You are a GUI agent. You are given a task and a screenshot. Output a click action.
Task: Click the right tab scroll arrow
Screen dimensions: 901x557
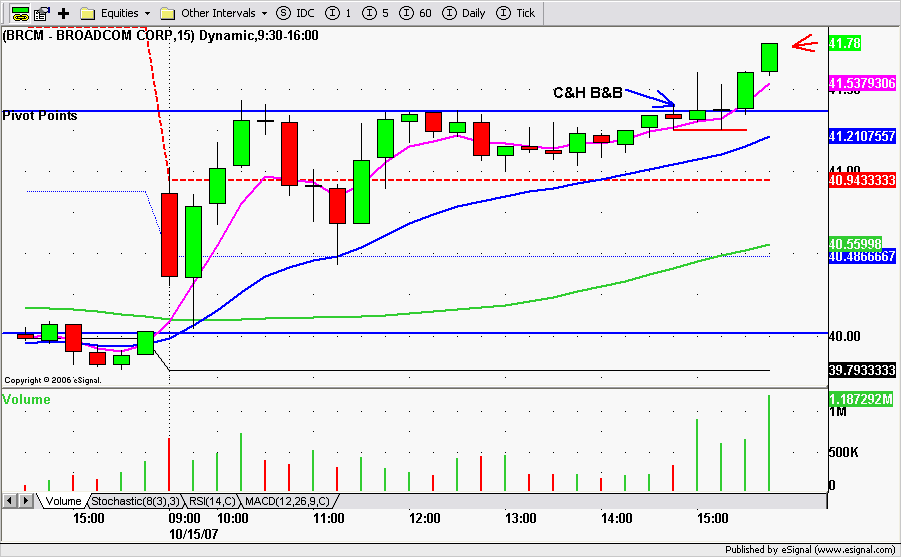coord(25,501)
